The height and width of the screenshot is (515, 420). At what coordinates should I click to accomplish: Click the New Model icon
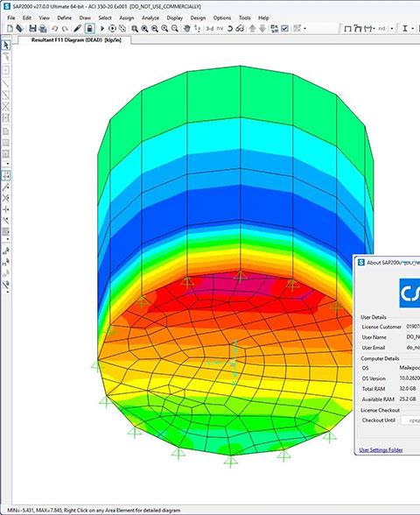tap(10, 29)
